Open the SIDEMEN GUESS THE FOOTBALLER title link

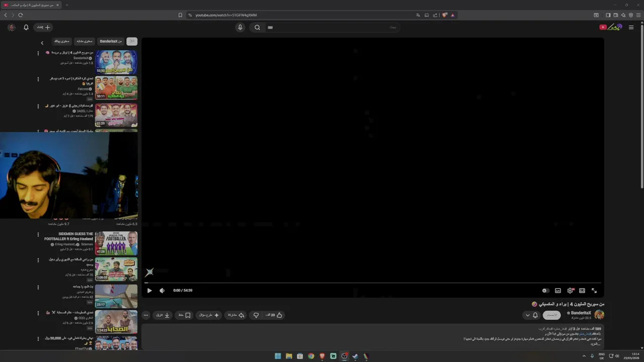[x=68, y=236]
